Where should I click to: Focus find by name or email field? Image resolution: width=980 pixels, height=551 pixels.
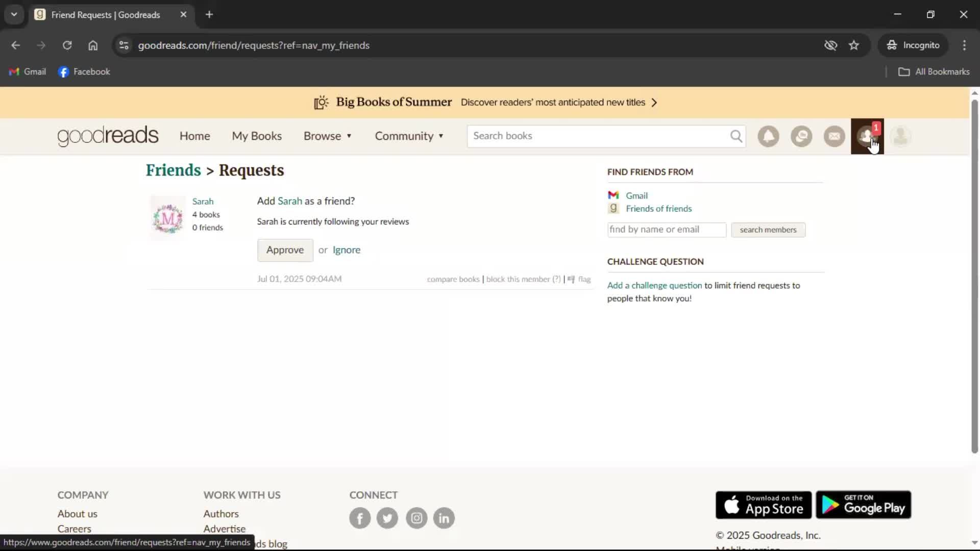pos(667,230)
